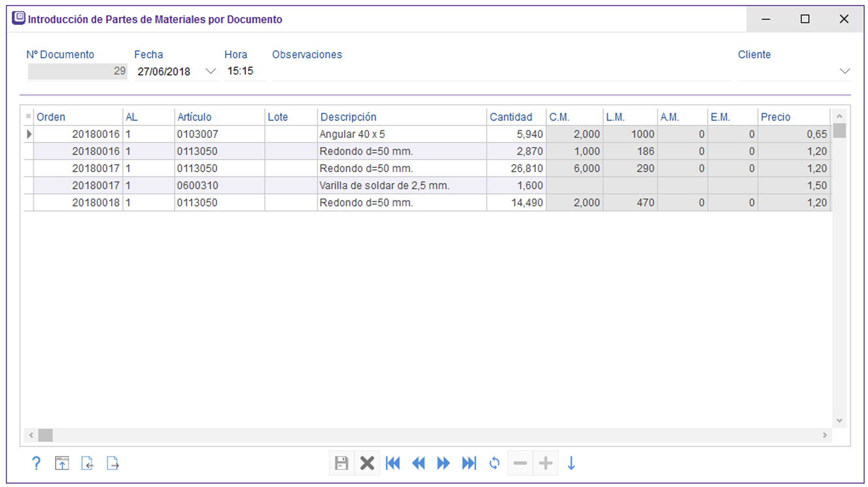The image size is (868, 487).
Task: Click the help question mark icon
Action: pos(37,463)
